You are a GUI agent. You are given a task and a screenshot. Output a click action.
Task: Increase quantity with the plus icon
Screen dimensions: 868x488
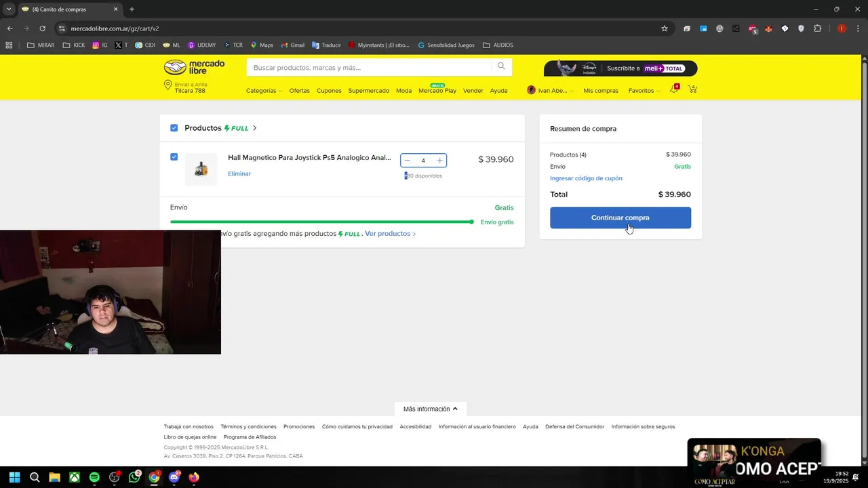point(439,161)
